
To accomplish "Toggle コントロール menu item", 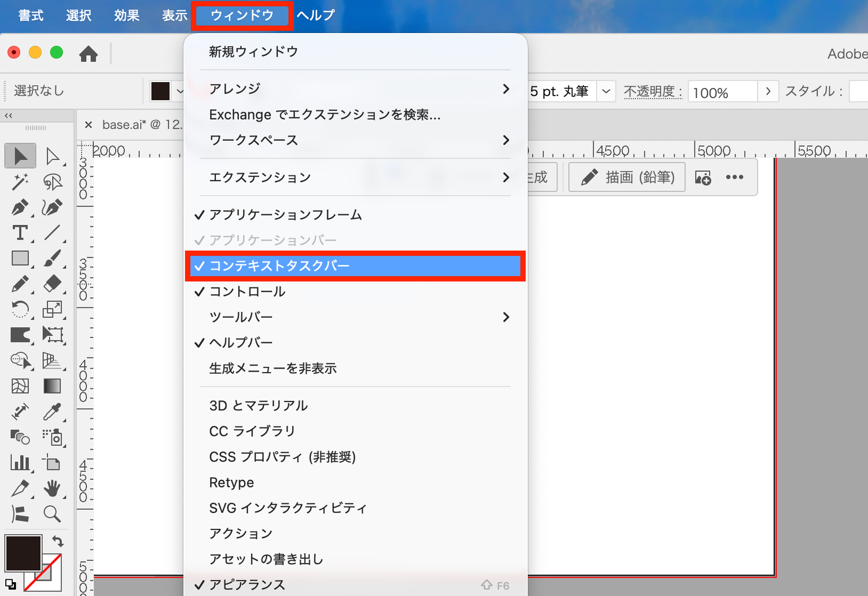I will pyautogui.click(x=355, y=292).
